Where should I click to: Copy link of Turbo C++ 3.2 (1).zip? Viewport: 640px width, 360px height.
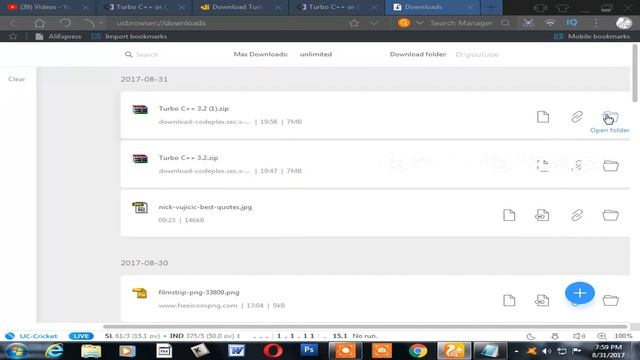tap(577, 117)
